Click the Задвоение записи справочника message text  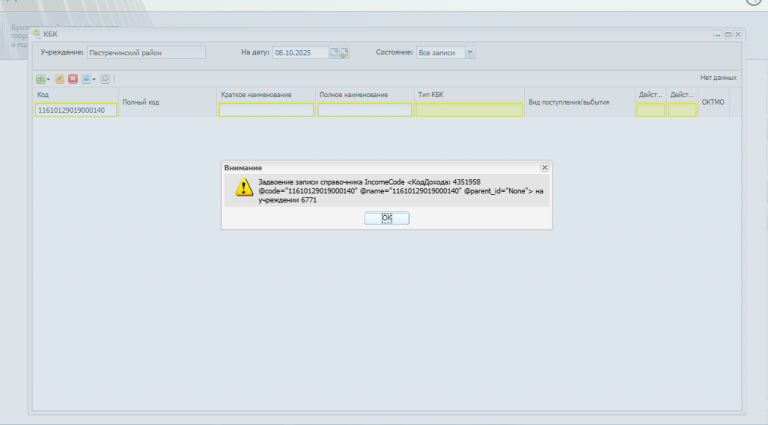pyautogui.click(x=401, y=191)
